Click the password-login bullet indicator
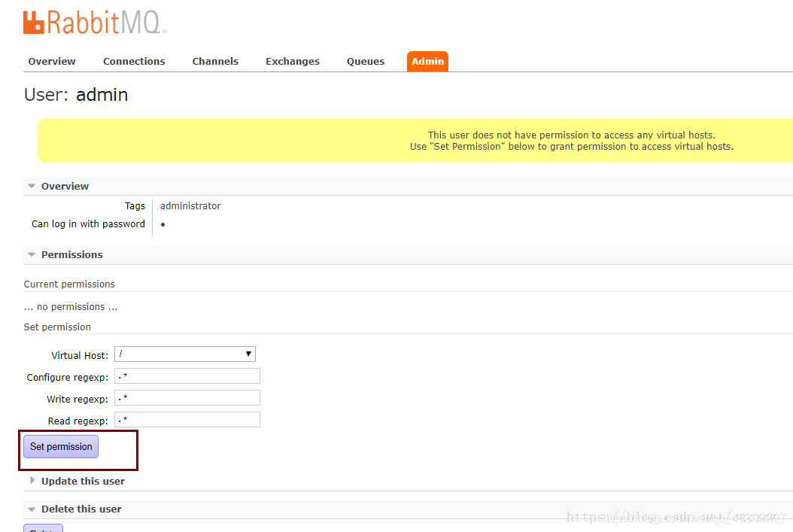This screenshot has width=793, height=532. point(163,224)
